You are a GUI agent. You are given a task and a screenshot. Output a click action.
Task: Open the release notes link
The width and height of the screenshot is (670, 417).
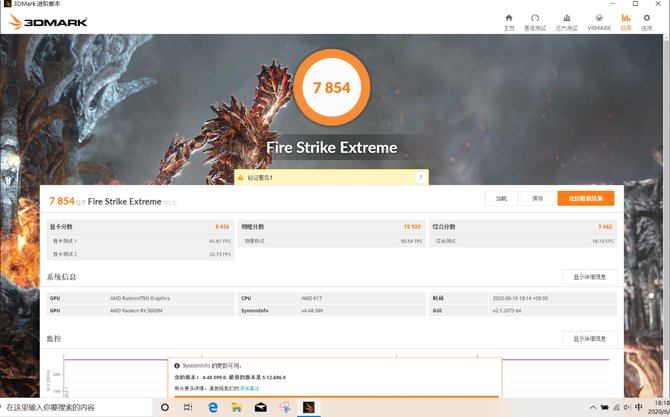[x=250, y=388]
